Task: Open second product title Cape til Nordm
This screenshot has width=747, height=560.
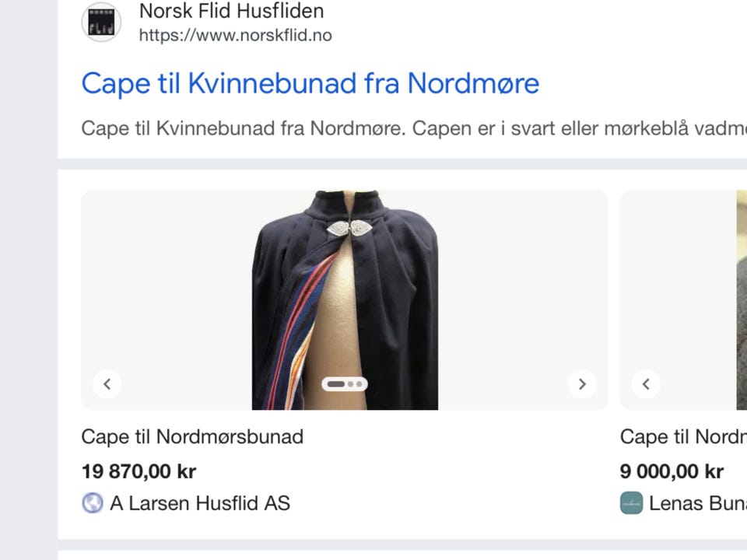Action: pyautogui.click(x=684, y=436)
